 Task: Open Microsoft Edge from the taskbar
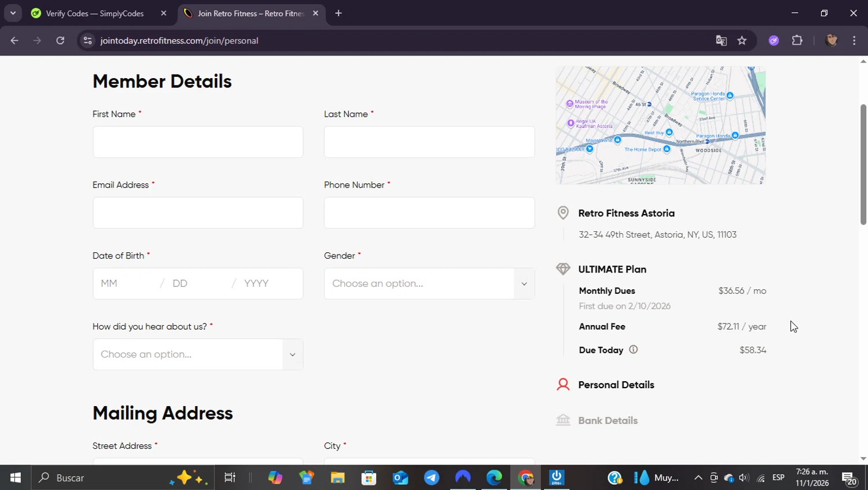tap(494, 478)
